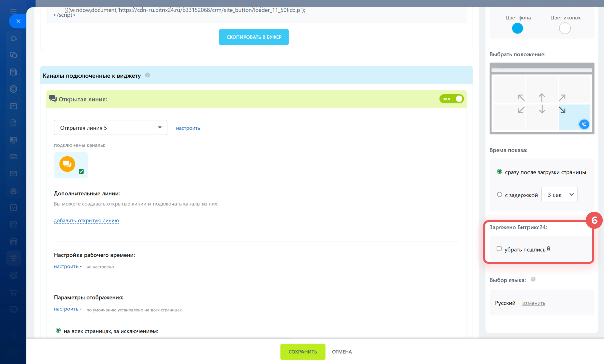
Task: Click the 'Дополнительные линии:' heading
Action: pyautogui.click(x=87, y=193)
